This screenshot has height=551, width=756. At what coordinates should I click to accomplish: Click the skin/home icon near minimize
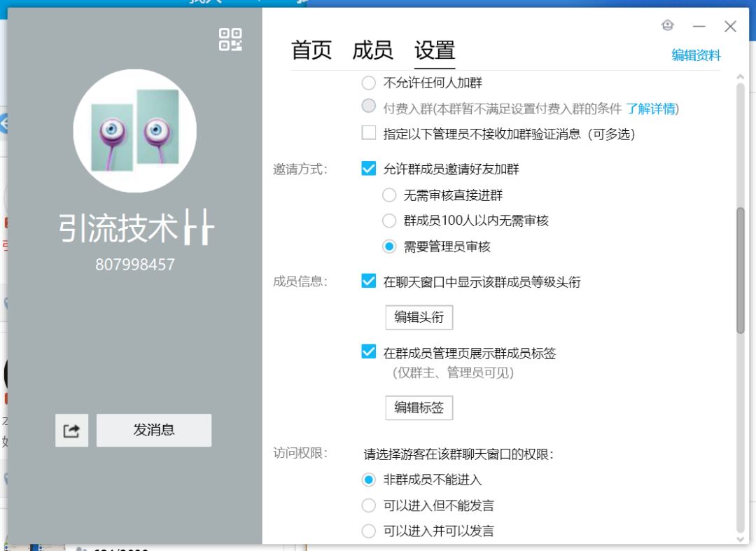[667, 25]
